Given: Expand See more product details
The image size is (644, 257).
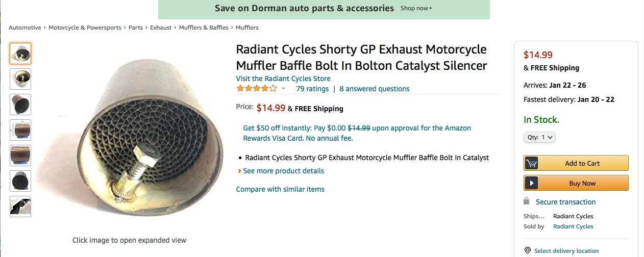Looking at the screenshot, I should click(x=283, y=171).
